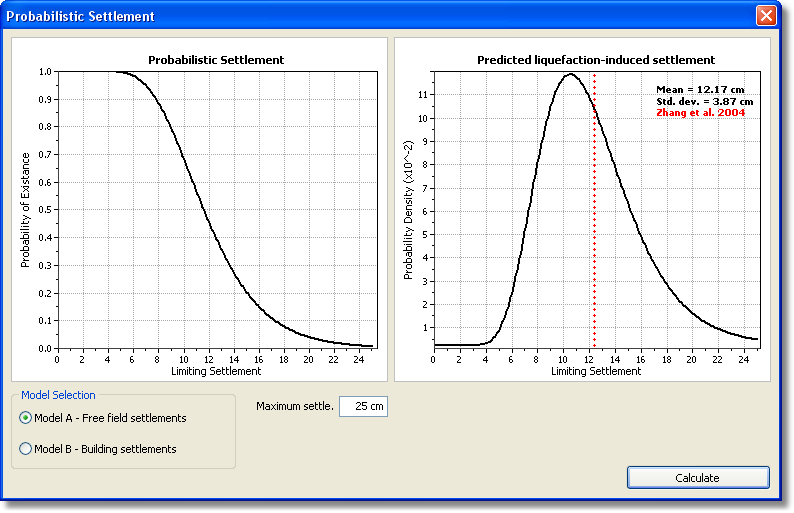794x513 pixels.
Task: Click the Maximum settle input field
Action: point(362,406)
